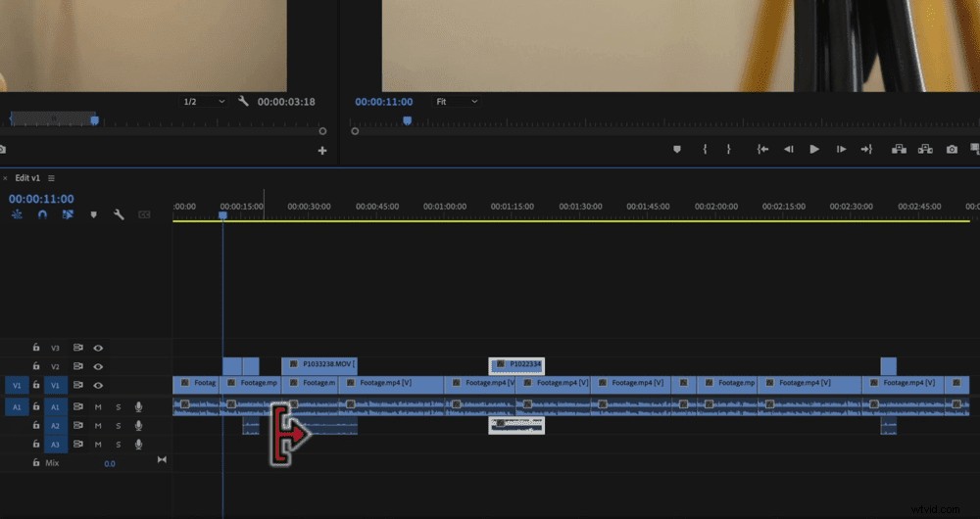980x519 pixels.
Task: Toggle track targeting for A2
Action: point(56,426)
